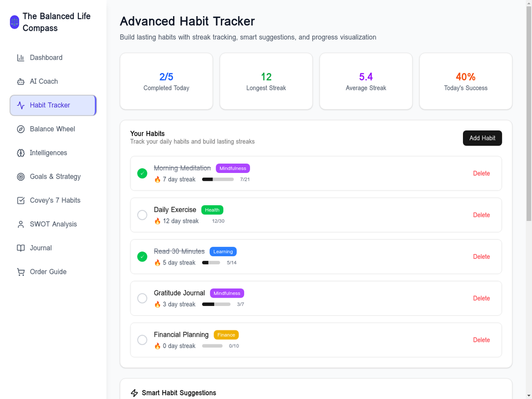
Task: Delete the Read 30 Minutes habit
Action: tap(481, 256)
